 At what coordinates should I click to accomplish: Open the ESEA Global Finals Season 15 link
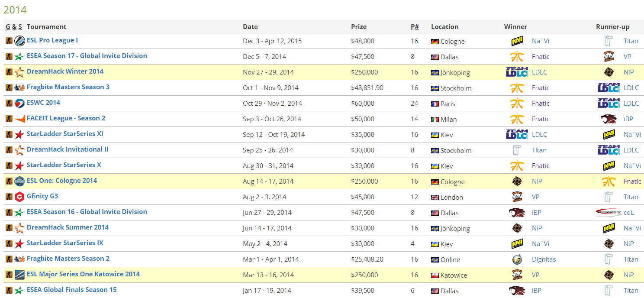pyautogui.click(x=71, y=290)
